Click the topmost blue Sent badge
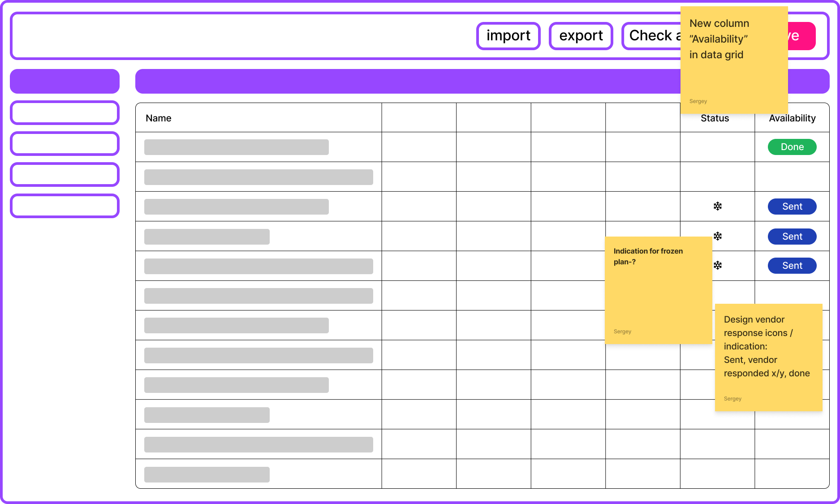The width and height of the screenshot is (840, 504). coord(792,207)
